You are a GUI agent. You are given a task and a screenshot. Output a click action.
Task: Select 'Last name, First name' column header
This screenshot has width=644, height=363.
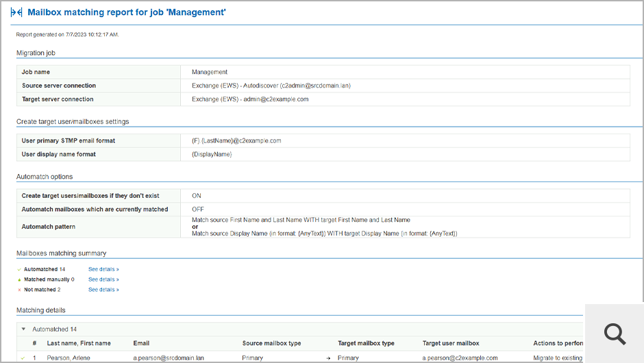click(x=79, y=343)
